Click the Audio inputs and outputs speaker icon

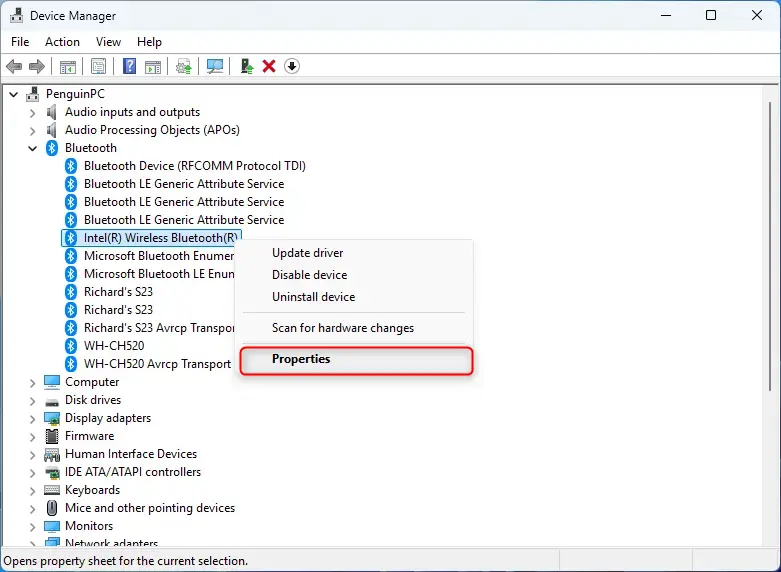coord(51,112)
